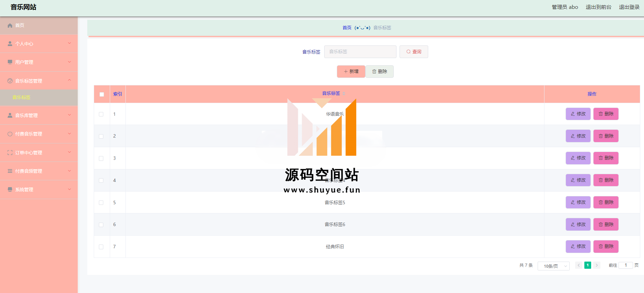Click 修改 for row 3
Image resolution: width=644 pixels, height=293 pixels.
click(x=578, y=158)
